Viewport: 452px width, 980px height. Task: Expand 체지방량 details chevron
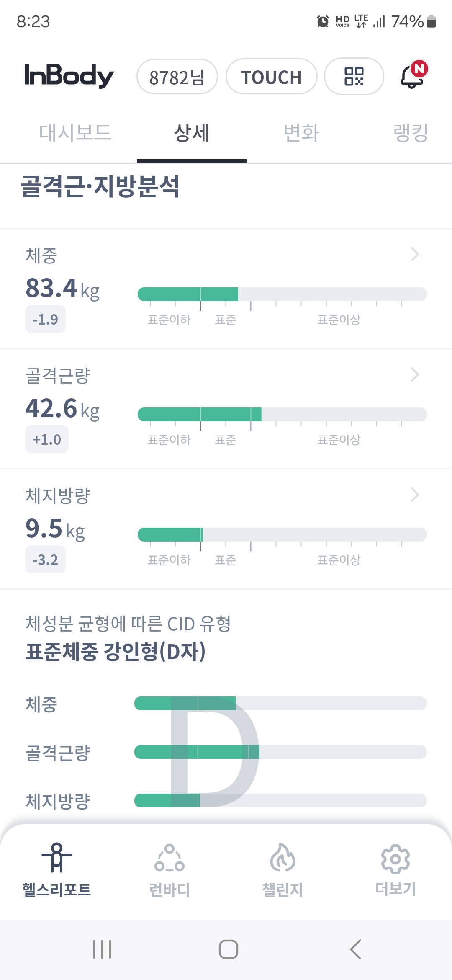click(x=415, y=495)
